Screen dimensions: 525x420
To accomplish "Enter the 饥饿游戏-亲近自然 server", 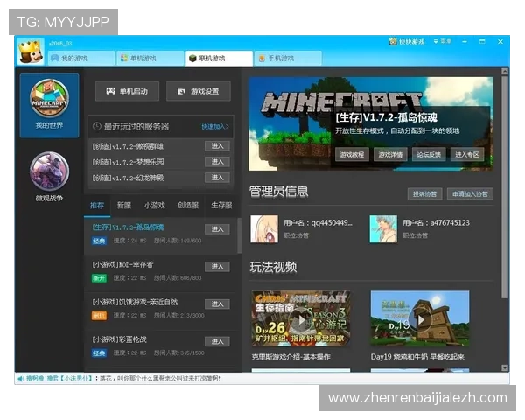I will 217,304.
